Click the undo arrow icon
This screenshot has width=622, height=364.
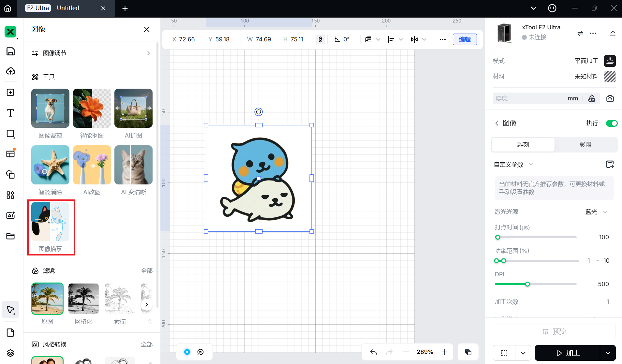[x=374, y=352]
